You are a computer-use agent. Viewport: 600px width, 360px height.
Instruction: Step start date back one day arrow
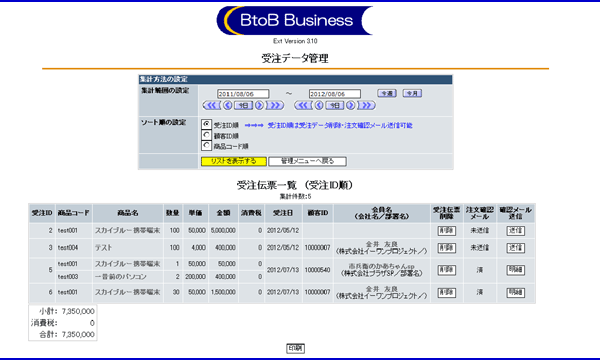click(228, 105)
